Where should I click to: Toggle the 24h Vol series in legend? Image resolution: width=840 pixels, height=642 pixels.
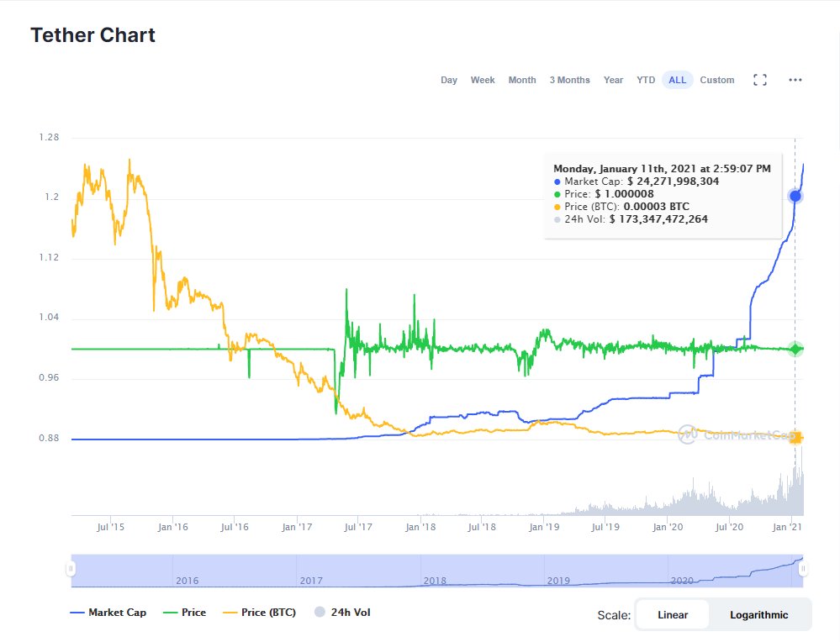[342, 612]
